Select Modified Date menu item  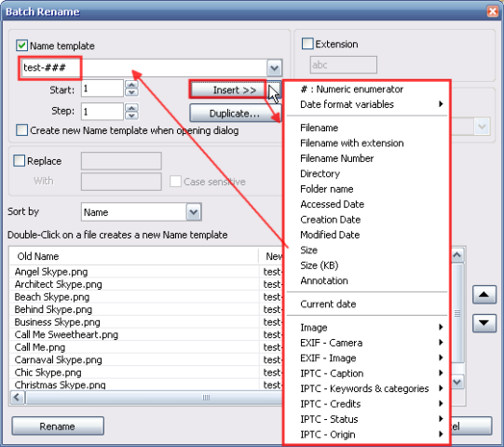click(367, 235)
